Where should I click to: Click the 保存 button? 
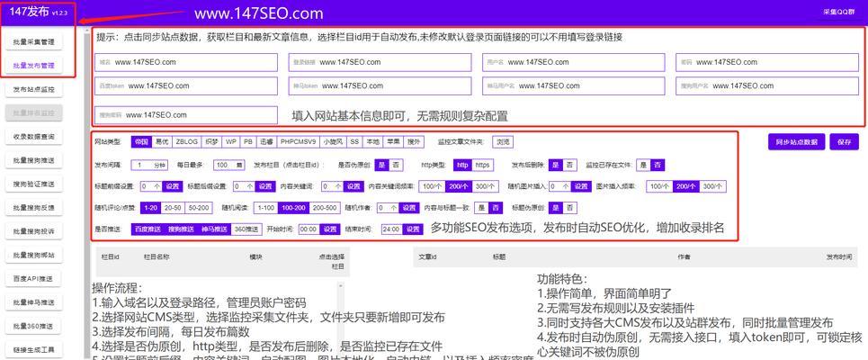pyautogui.click(x=845, y=142)
